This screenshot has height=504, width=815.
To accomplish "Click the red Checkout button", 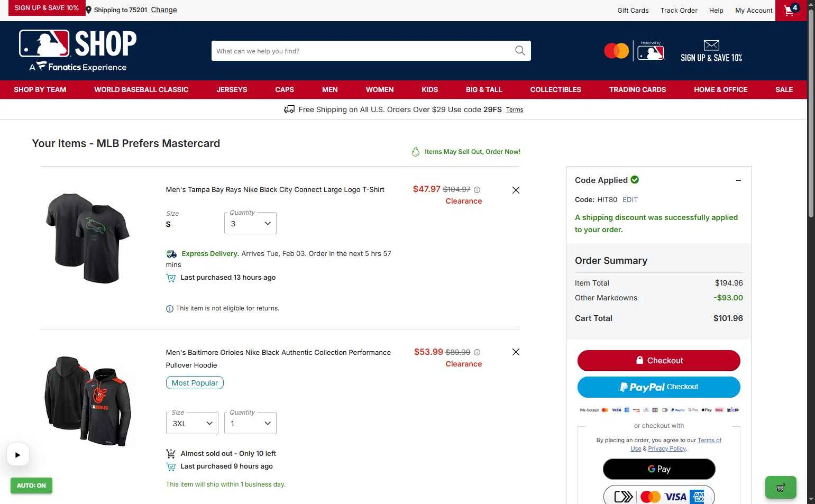I will (659, 361).
